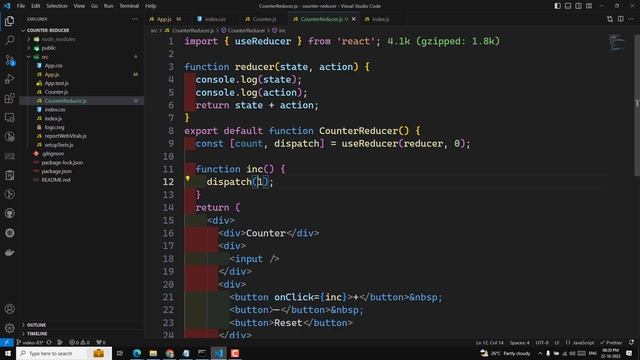Viewport: 640px width, 360px height.
Task: Switch to the App.js editor tab
Action: point(164,19)
